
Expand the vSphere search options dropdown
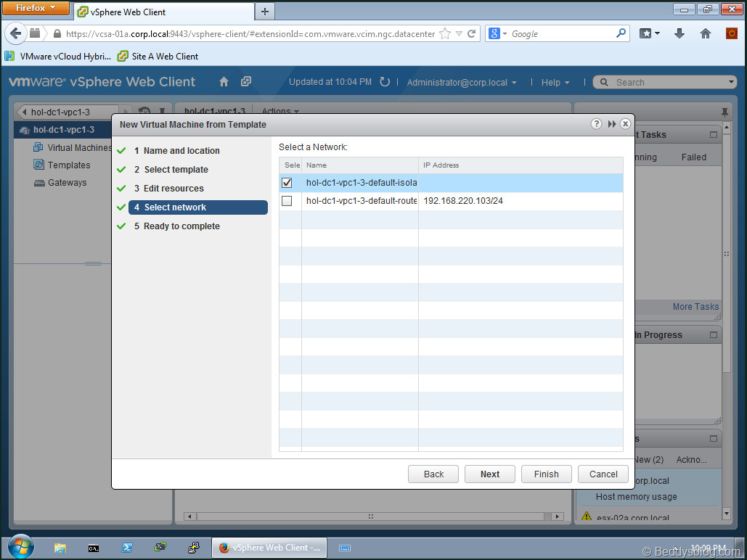coord(731,82)
